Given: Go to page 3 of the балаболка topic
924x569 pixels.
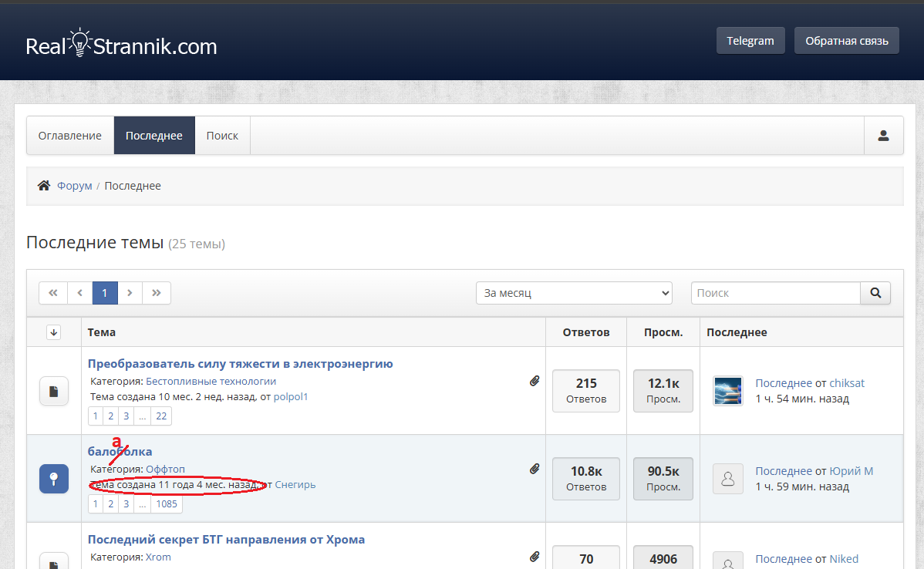Looking at the screenshot, I should coord(126,503).
